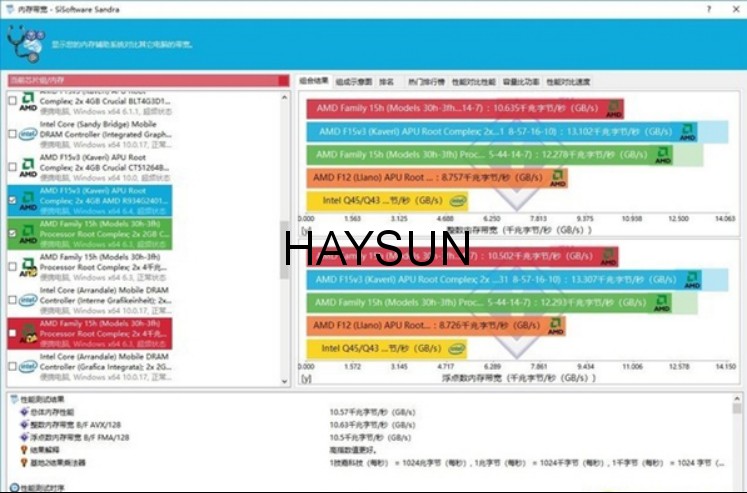Click diamond icon beside FMA/128 result
747x493 pixels.
point(24,437)
